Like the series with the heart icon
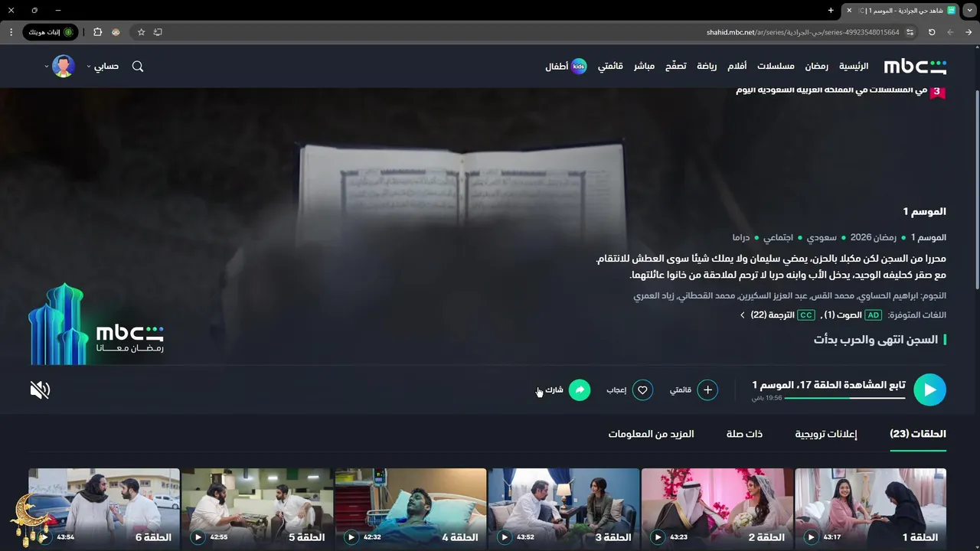The height and width of the screenshot is (551, 980). pyautogui.click(x=642, y=390)
